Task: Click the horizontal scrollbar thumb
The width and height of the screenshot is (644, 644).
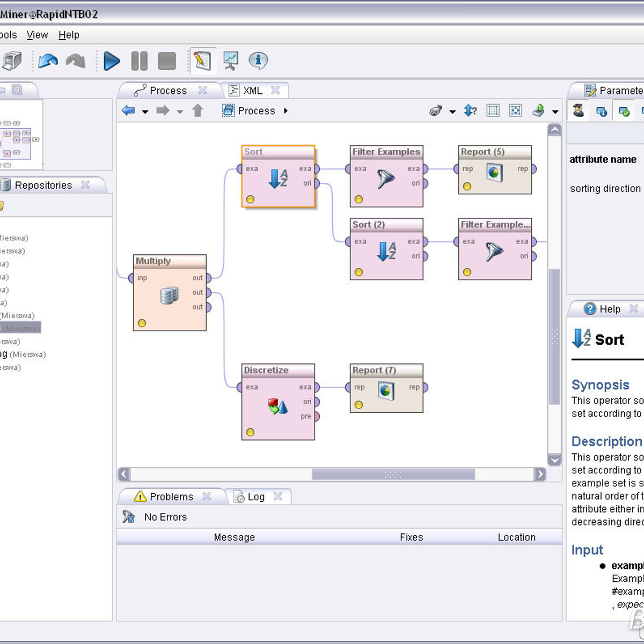Action: coord(393,474)
